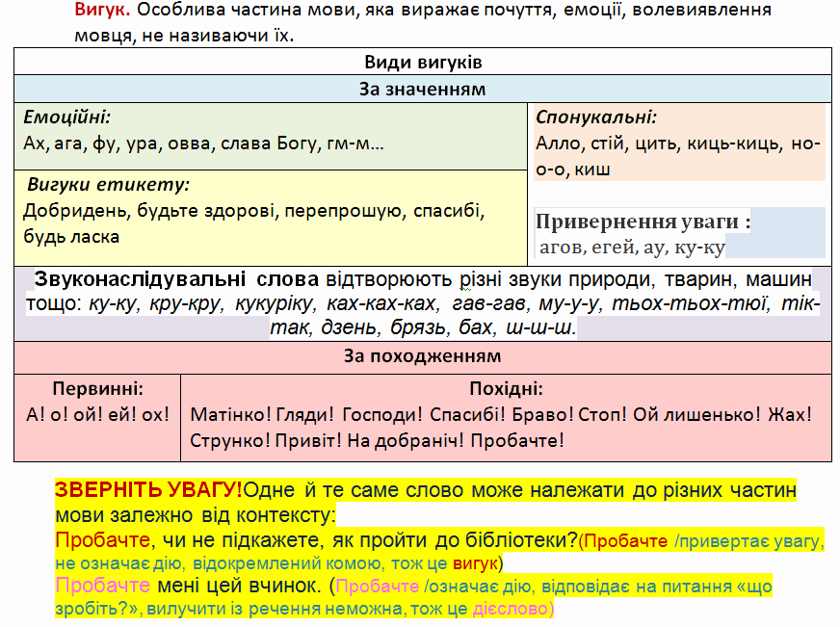
Task: Click the heading "Похідні:"
Action: pyautogui.click(x=507, y=389)
